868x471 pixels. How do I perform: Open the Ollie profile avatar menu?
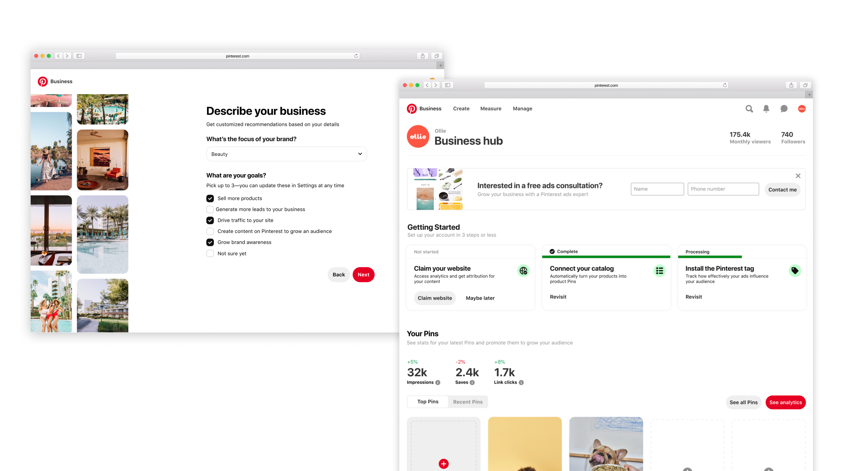[x=802, y=109]
